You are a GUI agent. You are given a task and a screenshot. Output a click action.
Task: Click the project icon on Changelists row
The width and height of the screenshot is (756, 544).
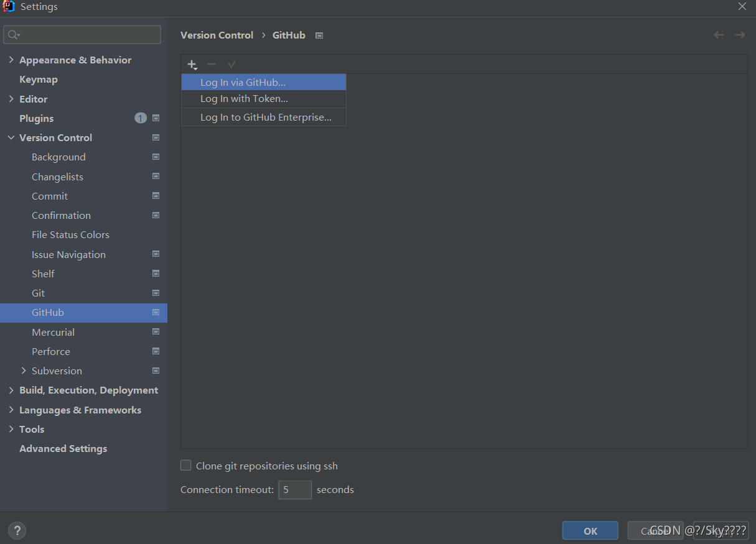pyautogui.click(x=156, y=177)
